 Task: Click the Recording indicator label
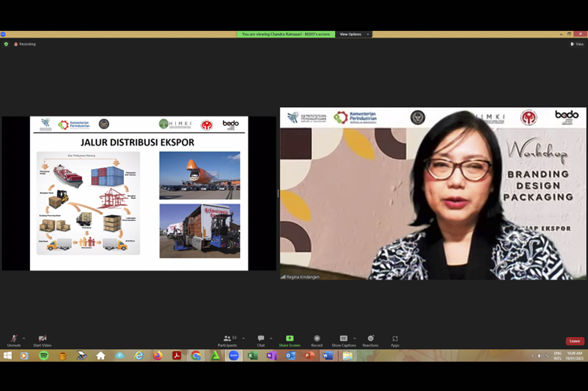tap(27, 44)
